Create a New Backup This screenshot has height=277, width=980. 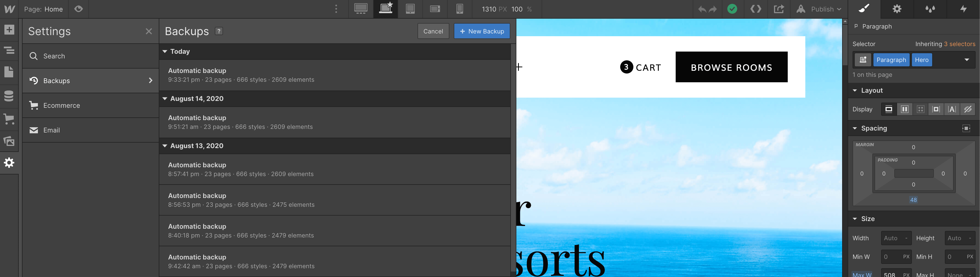[x=482, y=31]
